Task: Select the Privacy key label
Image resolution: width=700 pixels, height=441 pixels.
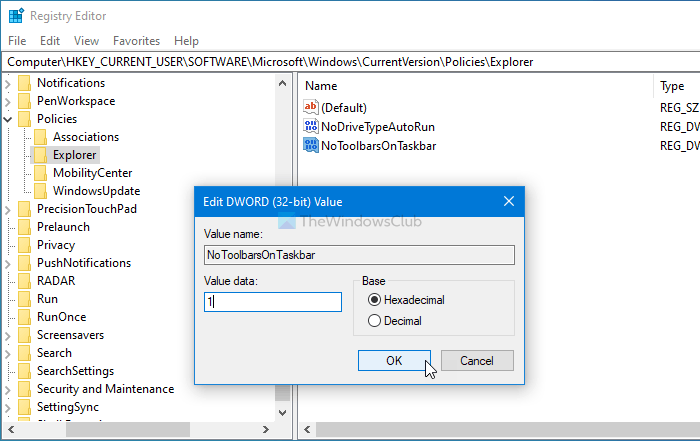Action: click(56, 245)
